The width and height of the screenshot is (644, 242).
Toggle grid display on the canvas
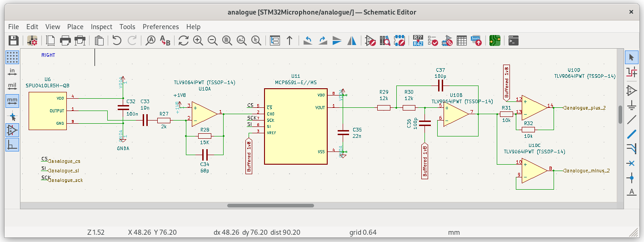12,57
